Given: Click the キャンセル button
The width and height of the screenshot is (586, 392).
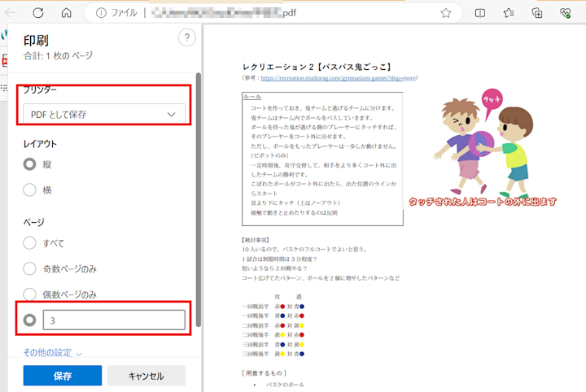Looking at the screenshot, I should click(146, 376).
